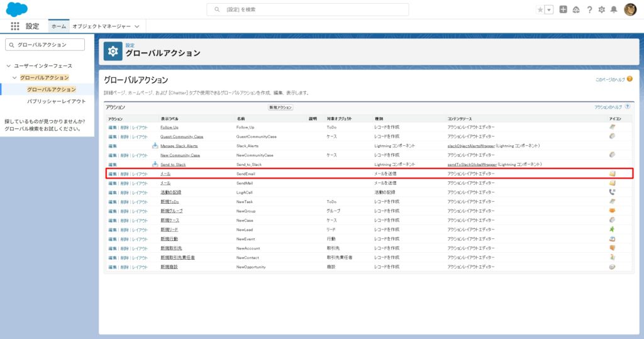Open the App Launcher grid icon
The height and width of the screenshot is (339, 644).
pyautogui.click(x=15, y=26)
